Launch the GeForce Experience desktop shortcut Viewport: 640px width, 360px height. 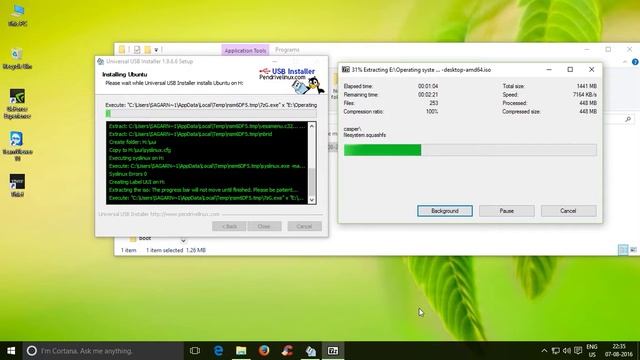(x=17, y=104)
